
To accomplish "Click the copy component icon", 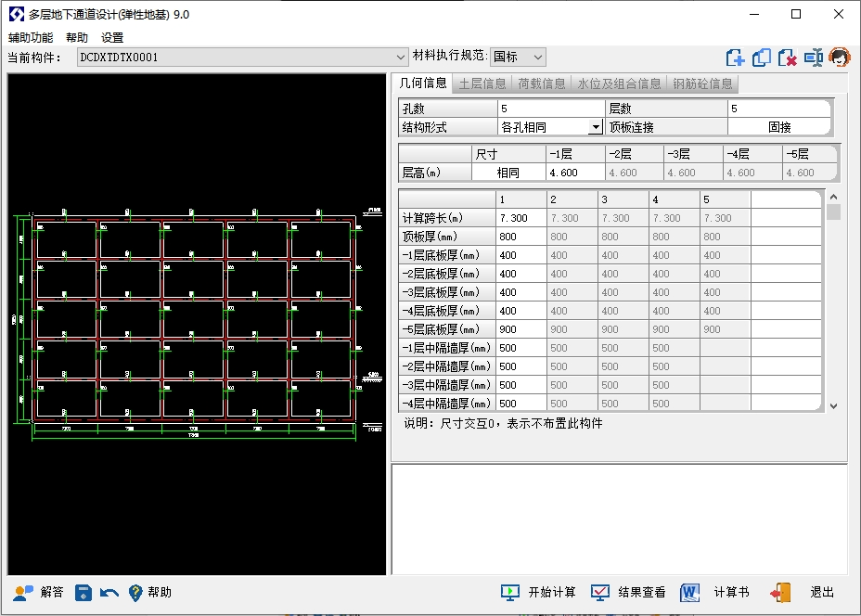I will (x=762, y=58).
